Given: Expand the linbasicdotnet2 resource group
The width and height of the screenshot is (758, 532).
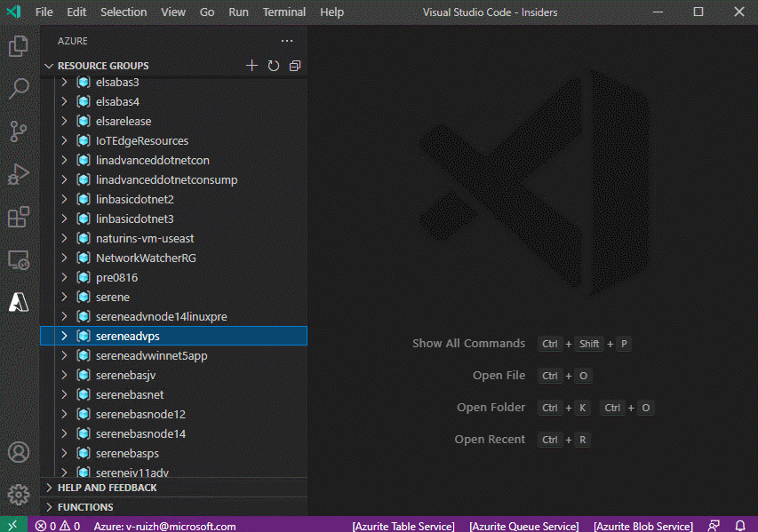Looking at the screenshot, I should (64, 199).
